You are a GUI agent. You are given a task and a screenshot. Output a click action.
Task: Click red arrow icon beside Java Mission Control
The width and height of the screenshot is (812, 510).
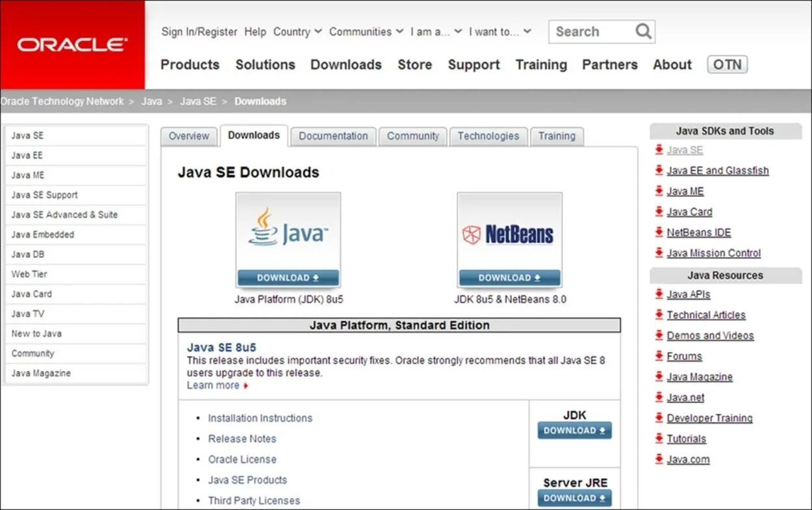tap(659, 253)
